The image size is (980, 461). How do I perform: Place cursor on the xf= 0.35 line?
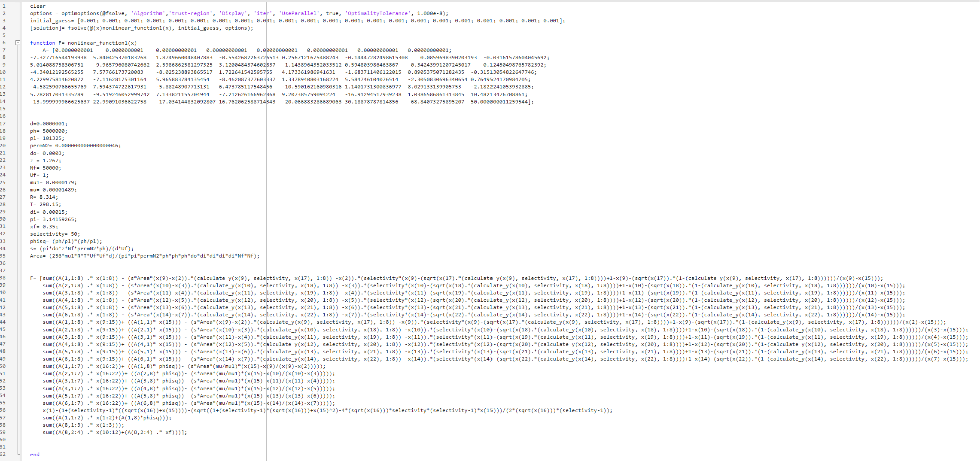(43, 226)
